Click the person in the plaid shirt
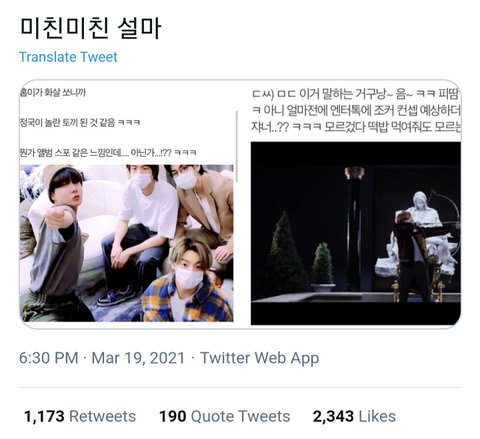Image resolution: width=480 pixels, height=439 pixels. click(188, 280)
